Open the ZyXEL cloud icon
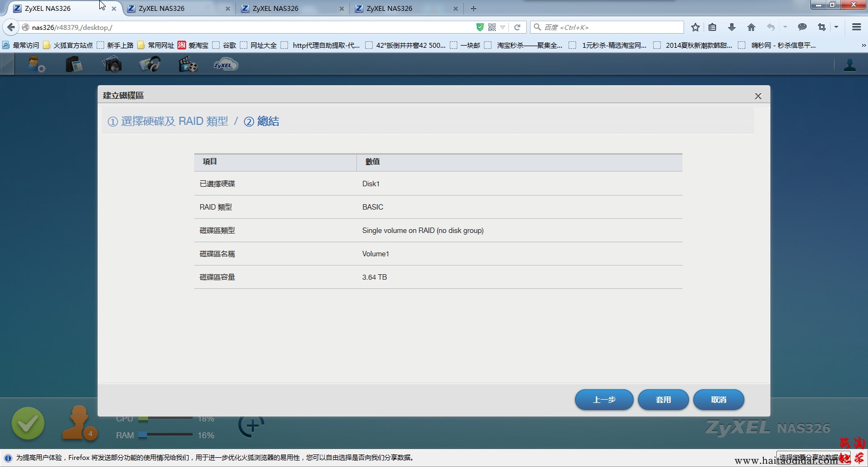This screenshot has width=868, height=467. point(225,65)
